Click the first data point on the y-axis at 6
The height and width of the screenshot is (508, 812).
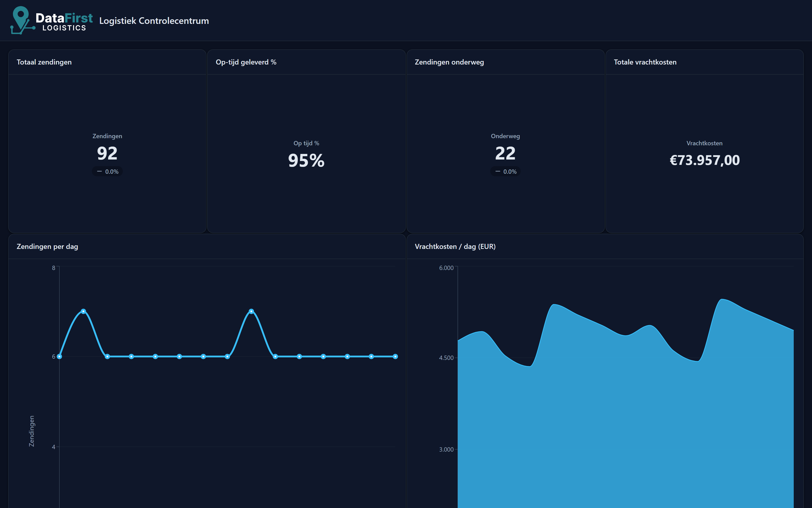[59, 356]
